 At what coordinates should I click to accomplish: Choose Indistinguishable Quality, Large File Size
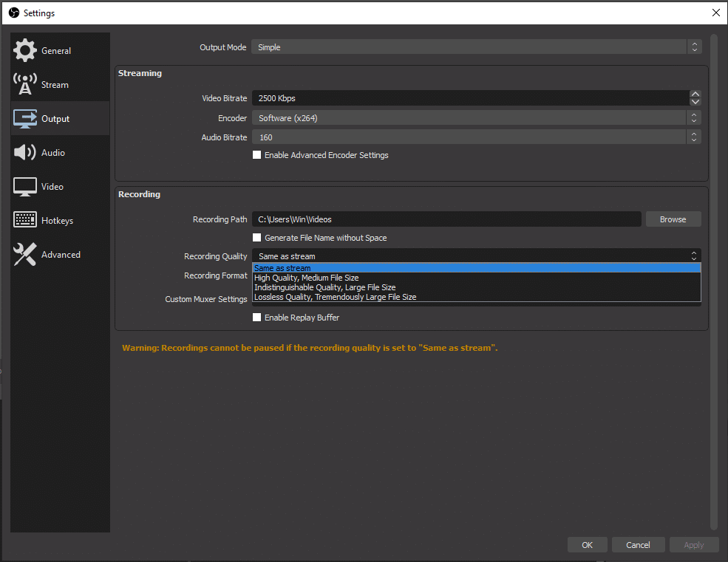pyautogui.click(x=477, y=287)
